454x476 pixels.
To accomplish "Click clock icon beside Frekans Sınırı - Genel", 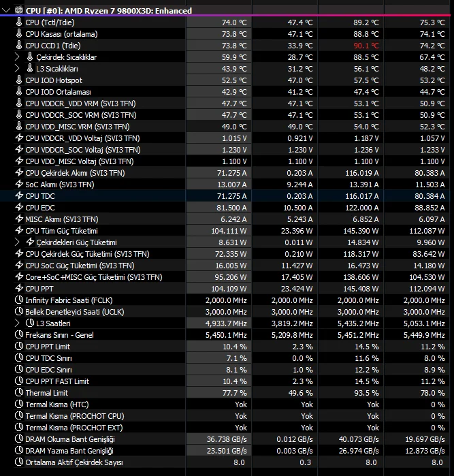I will click(19, 335).
